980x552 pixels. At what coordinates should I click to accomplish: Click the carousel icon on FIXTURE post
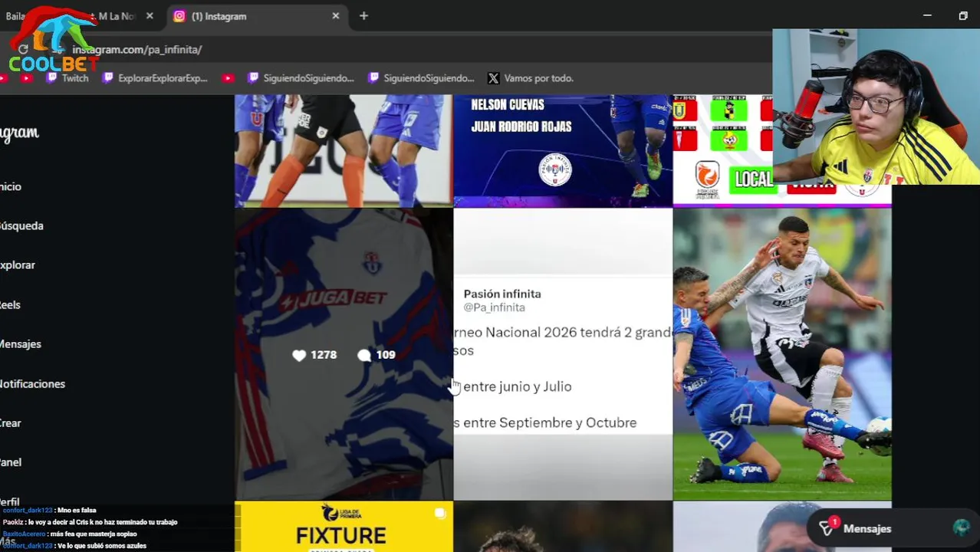tap(440, 514)
